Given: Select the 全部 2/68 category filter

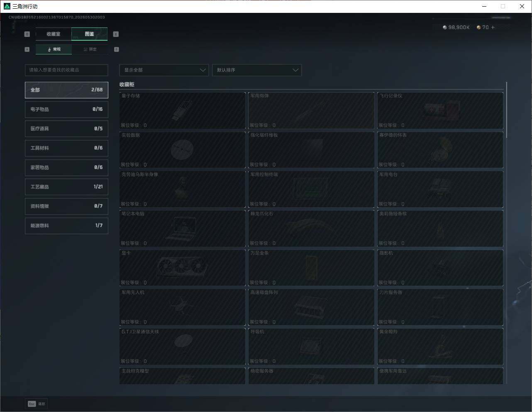Looking at the screenshot, I should [x=66, y=90].
